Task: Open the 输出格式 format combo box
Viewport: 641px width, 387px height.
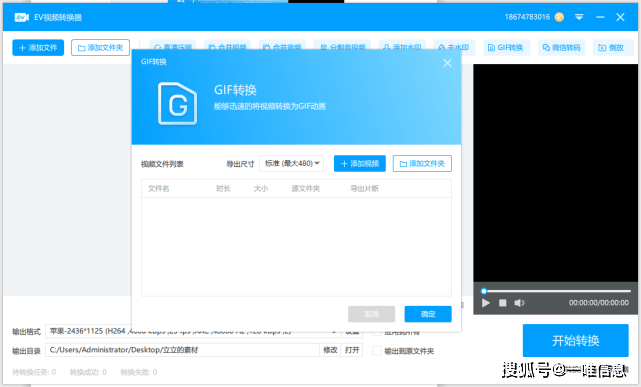Action: (193, 331)
